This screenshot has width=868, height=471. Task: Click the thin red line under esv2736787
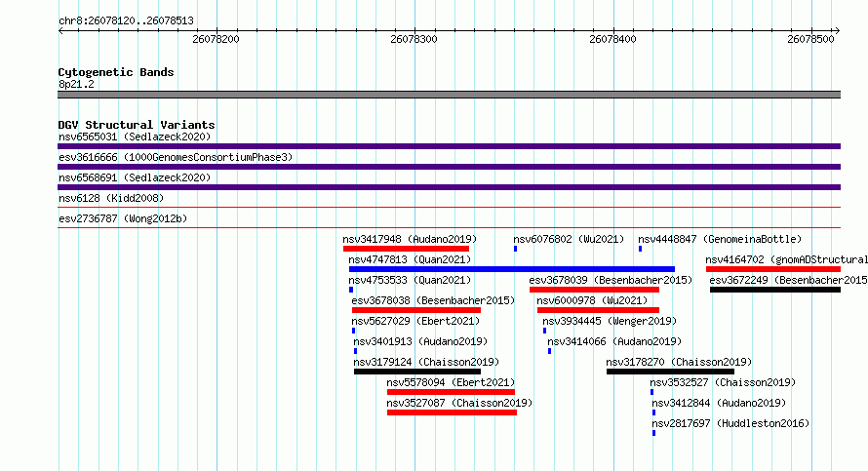tap(449, 228)
